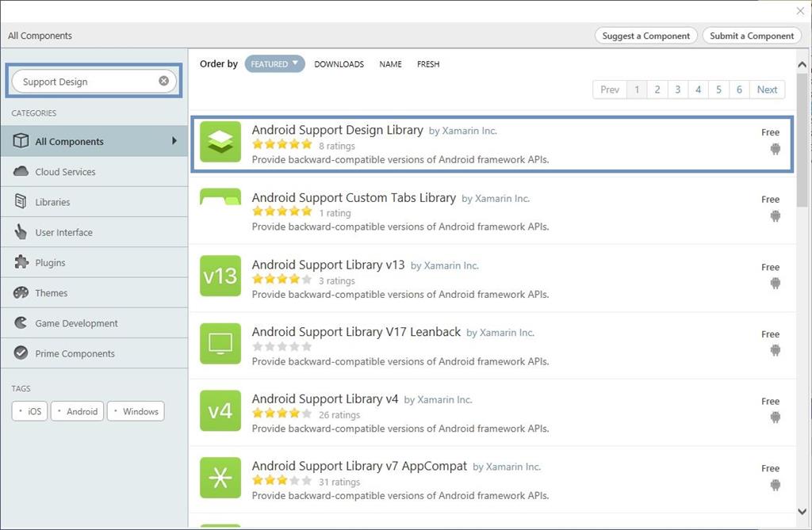Select the Plugins category
This screenshot has height=530, width=812.
click(94, 262)
